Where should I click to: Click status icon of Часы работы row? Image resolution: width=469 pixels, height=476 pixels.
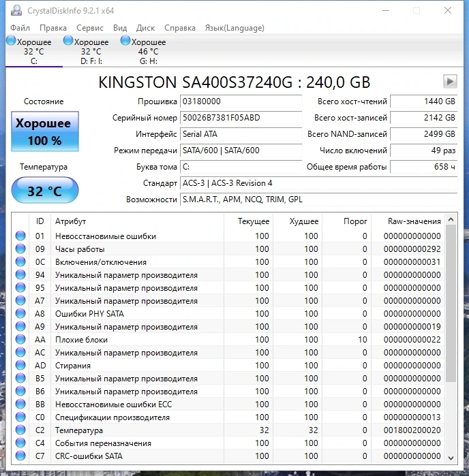point(20,249)
